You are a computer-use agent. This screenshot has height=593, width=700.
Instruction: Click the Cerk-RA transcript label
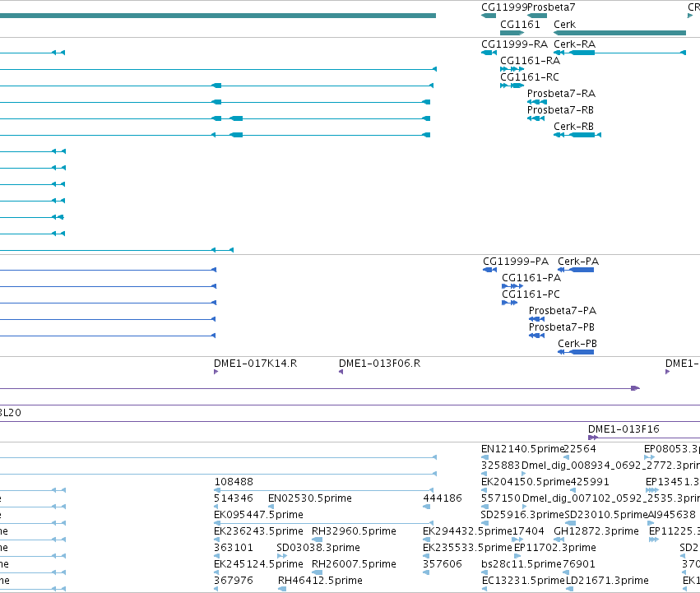tap(574, 44)
